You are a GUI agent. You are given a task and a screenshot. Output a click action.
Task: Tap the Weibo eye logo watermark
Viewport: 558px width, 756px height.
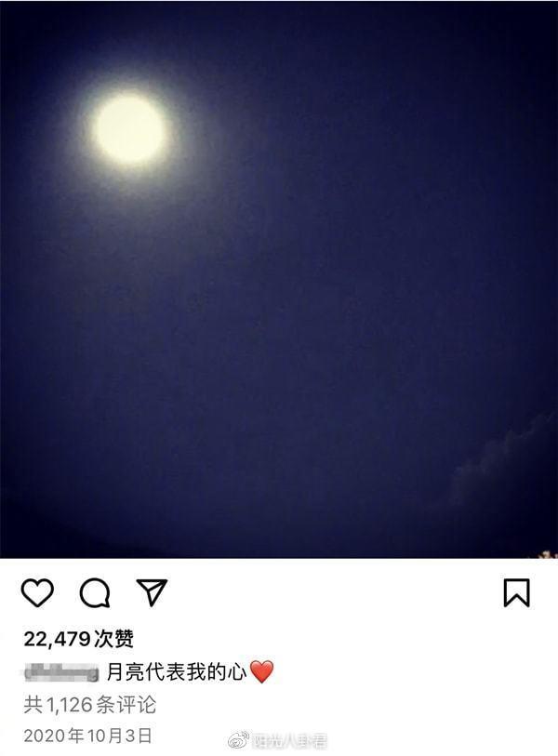[x=238, y=739]
